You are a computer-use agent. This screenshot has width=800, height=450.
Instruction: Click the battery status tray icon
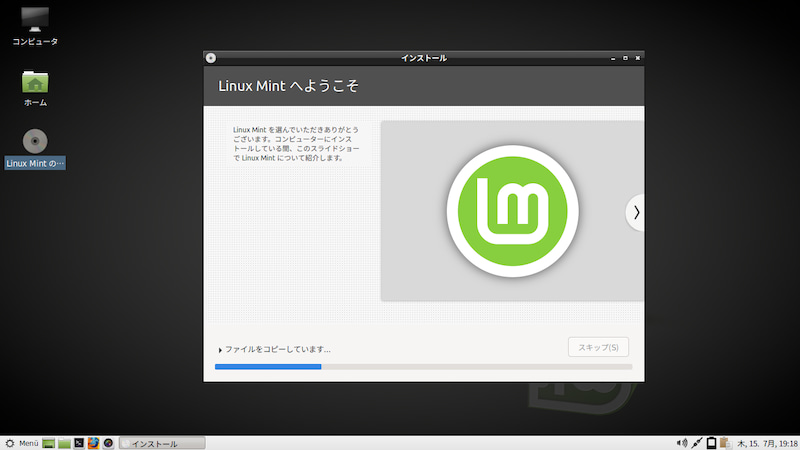coord(711,443)
